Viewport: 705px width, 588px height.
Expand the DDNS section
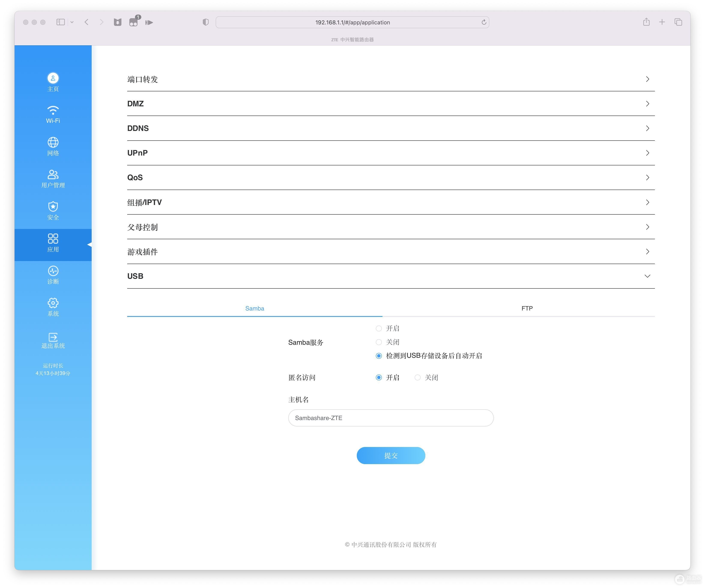pos(391,128)
